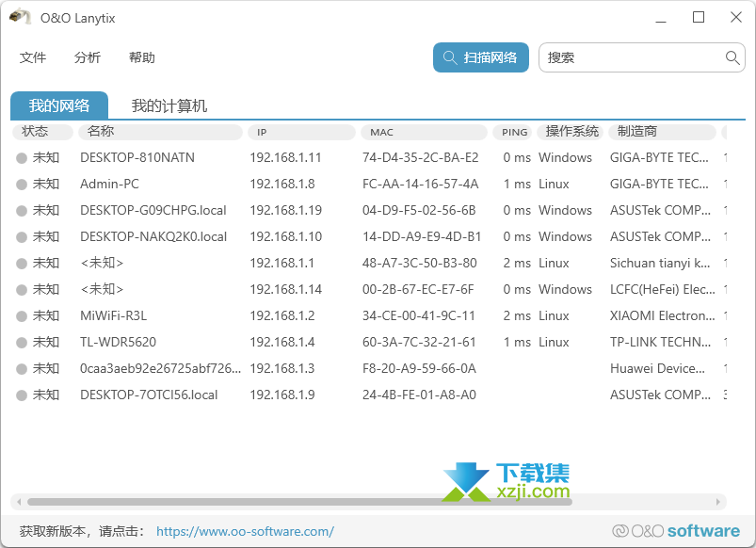Click the status dot for MiWiFi-R3L
This screenshot has height=548, width=756.
(22, 316)
